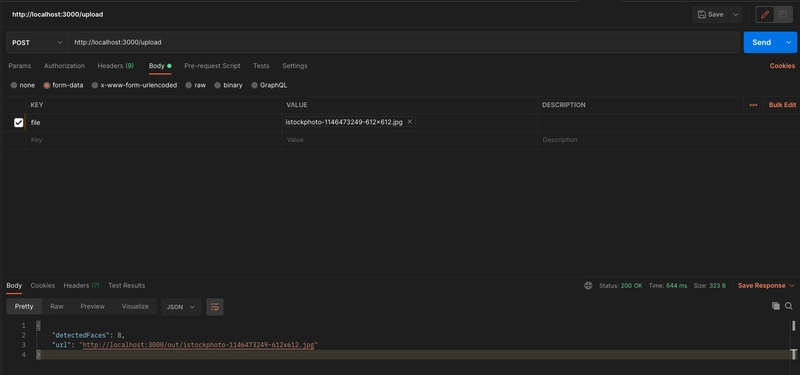Toggle the line wrap icon

point(215,307)
